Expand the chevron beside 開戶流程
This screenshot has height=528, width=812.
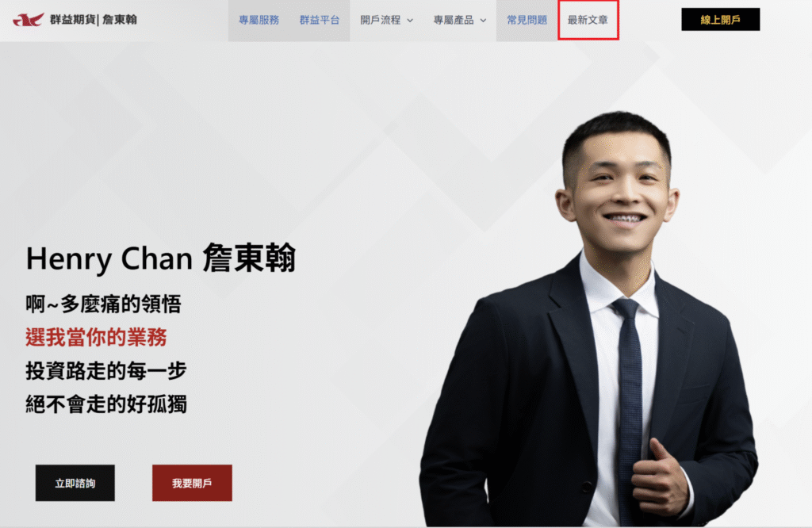click(x=410, y=21)
